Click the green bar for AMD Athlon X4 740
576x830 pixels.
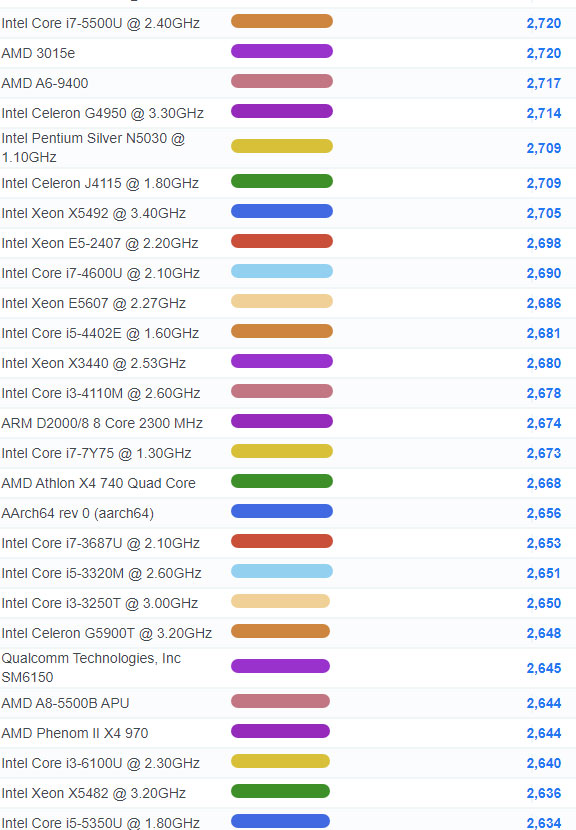282,481
